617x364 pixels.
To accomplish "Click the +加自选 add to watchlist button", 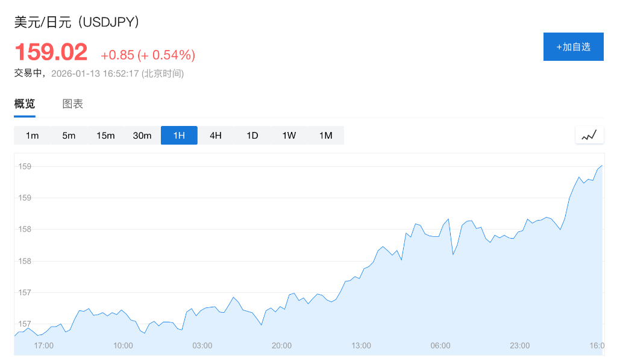I will [x=573, y=47].
